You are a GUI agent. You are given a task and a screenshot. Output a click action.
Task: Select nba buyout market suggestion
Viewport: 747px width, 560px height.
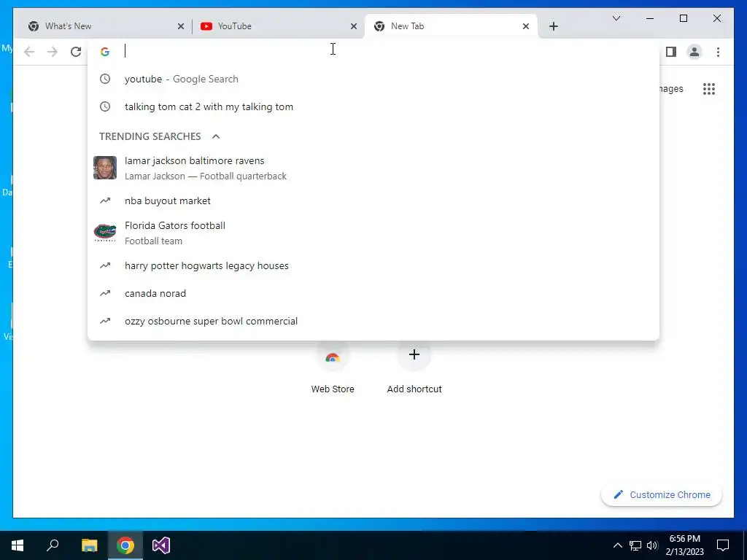pos(373,201)
